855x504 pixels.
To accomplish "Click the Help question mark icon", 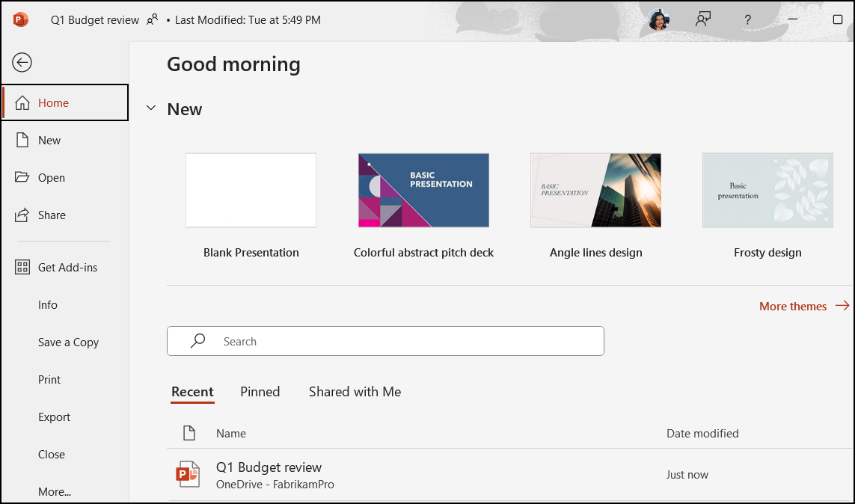I will pos(747,19).
